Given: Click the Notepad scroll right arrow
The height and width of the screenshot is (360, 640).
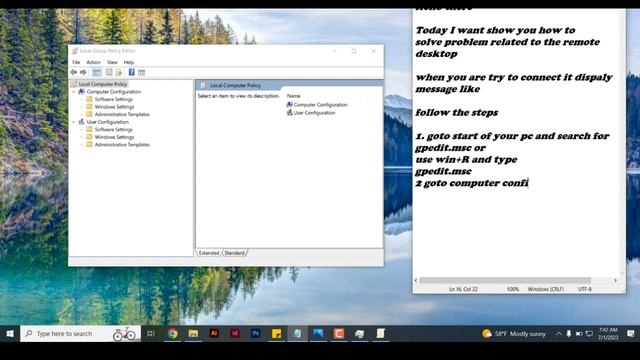Looking at the screenshot, I should (615, 280).
